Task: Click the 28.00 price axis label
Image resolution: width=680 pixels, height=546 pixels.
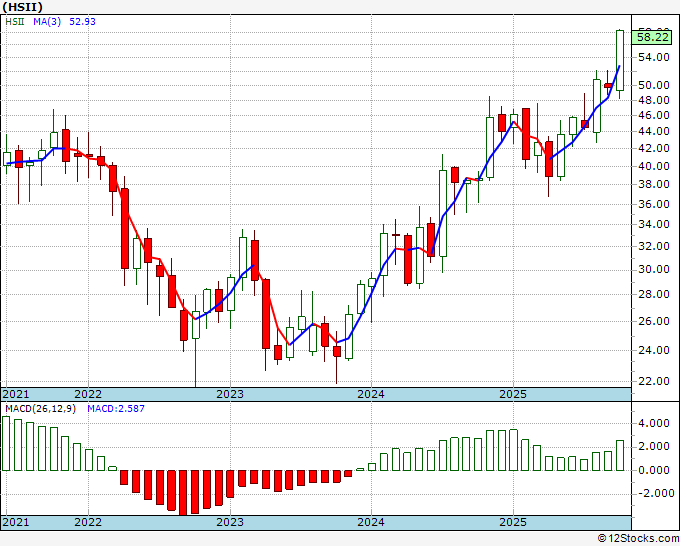Action: click(x=653, y=294)
